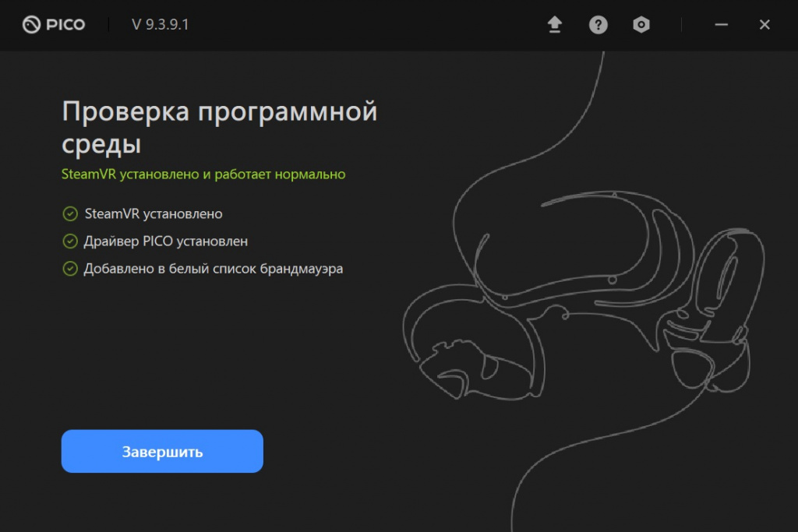The image size is (798, 532).
Task: Click the PICO wordmark in the titlebar
Action: (x=65, y=24)
